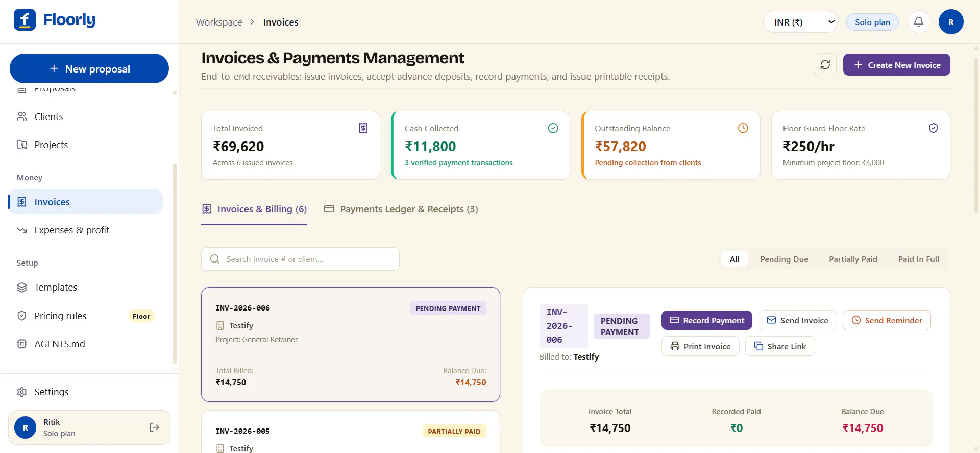This screenshot has width=980, height=453.
Task: Log out using the sidebar exit icon
Action: [x=155, y=427]
